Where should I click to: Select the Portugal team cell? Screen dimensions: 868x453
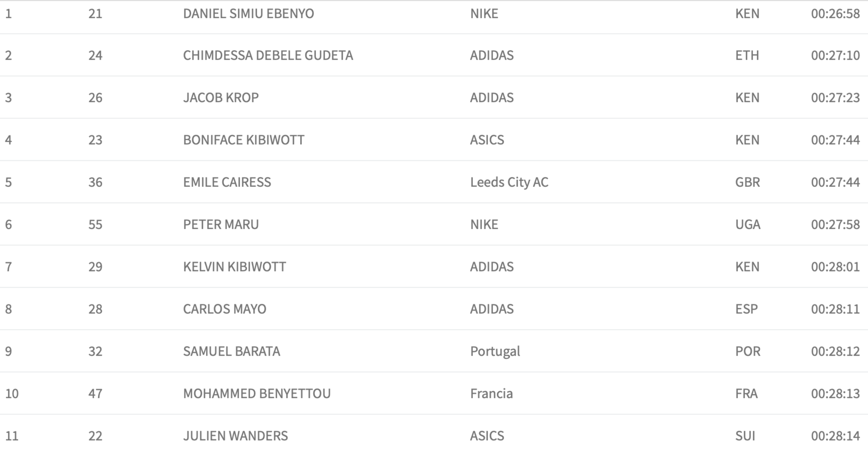[x=495, y=352]
